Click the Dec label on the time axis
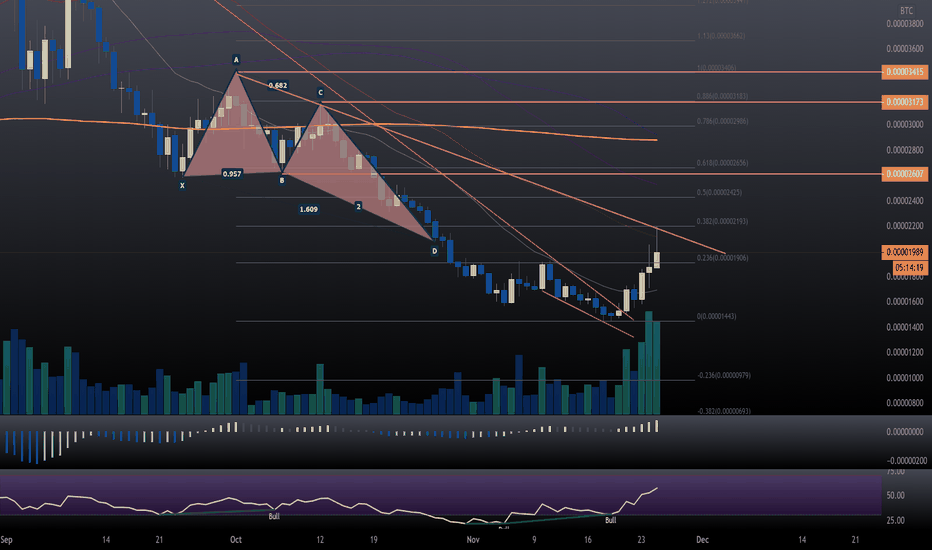 click(703, 540)
